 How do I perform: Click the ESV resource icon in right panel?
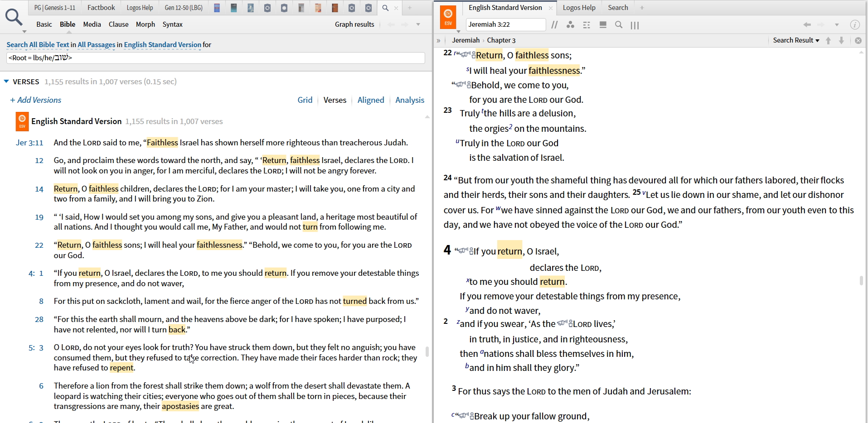448,18
